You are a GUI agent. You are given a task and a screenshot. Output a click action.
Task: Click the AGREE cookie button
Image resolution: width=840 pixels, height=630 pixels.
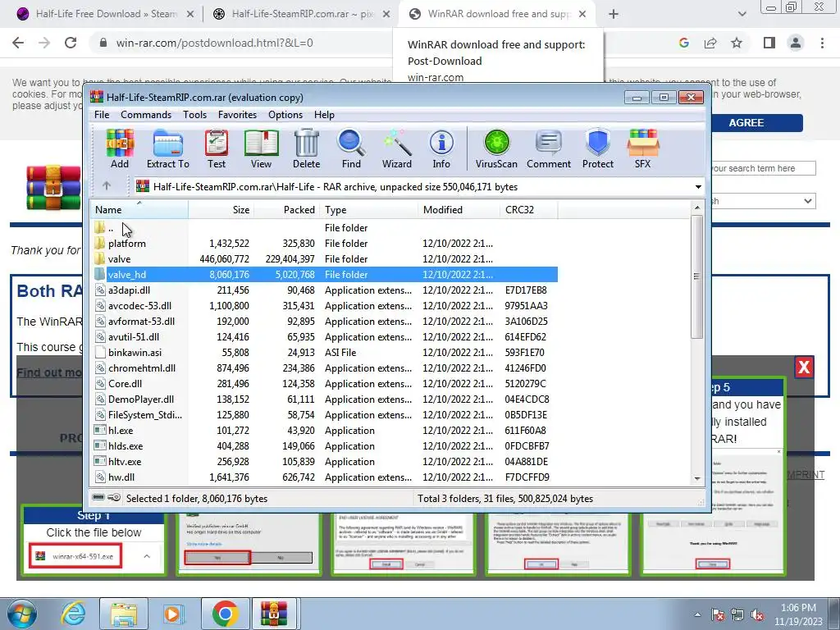click(x=746, y=123)
